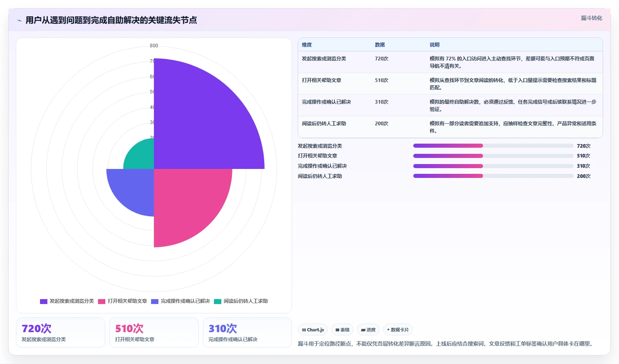Open the 510次 stat card
The image size is (619, 364).
154,333
